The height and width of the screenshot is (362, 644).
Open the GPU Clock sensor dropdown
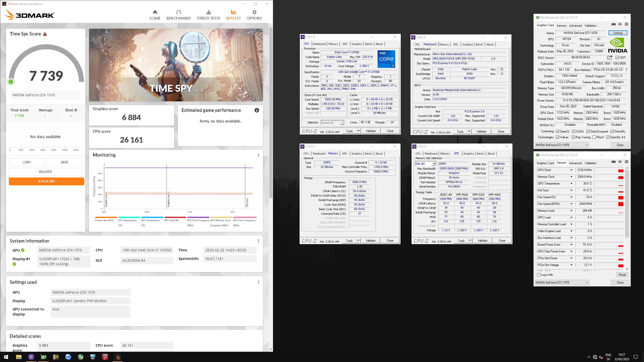[571, 170]
